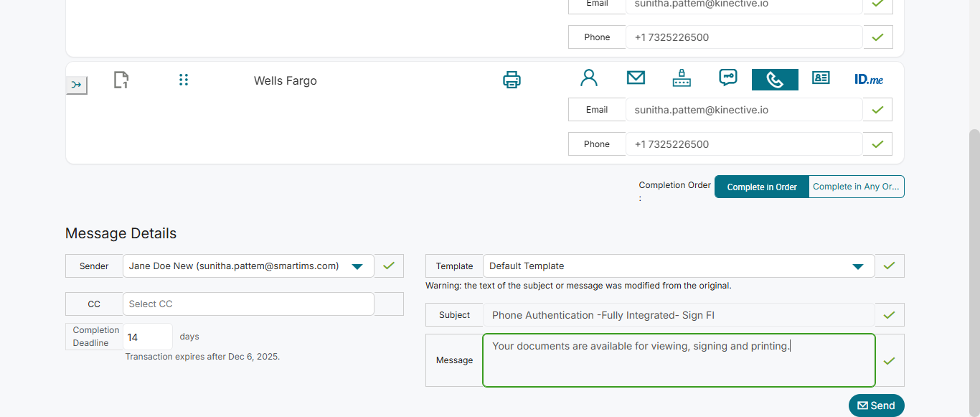Switch to Complete in Any Order
Viewport: 980px width, 417px height.
click(x=856, y=187)
